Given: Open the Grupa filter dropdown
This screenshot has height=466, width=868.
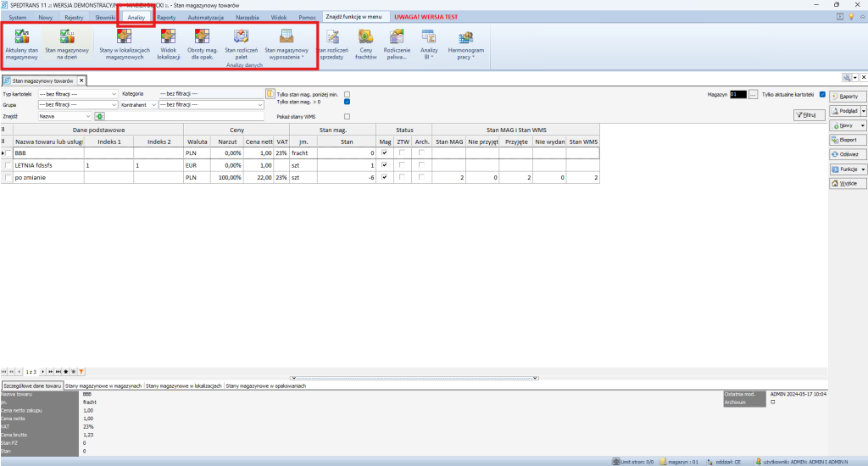Looking at the screenshot, I should [x=113, y=105].
